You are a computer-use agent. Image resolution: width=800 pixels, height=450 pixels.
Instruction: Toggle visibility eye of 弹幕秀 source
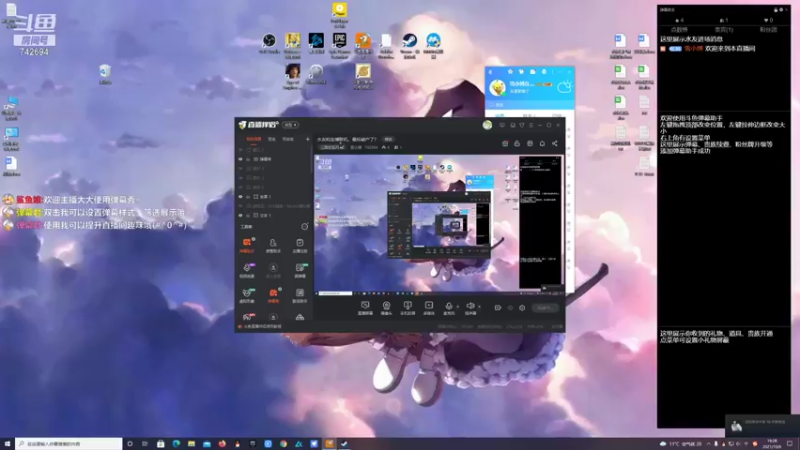click(241, 159)
